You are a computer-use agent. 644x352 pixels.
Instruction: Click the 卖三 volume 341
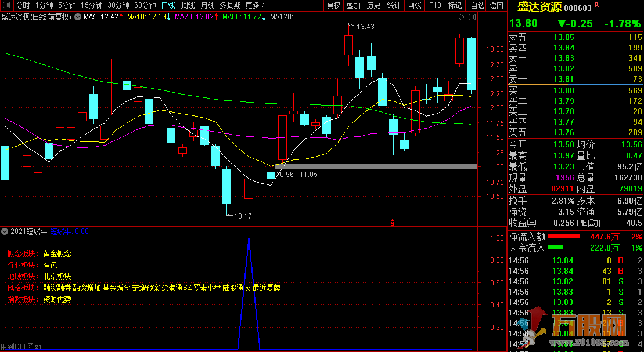pos(635,58)
